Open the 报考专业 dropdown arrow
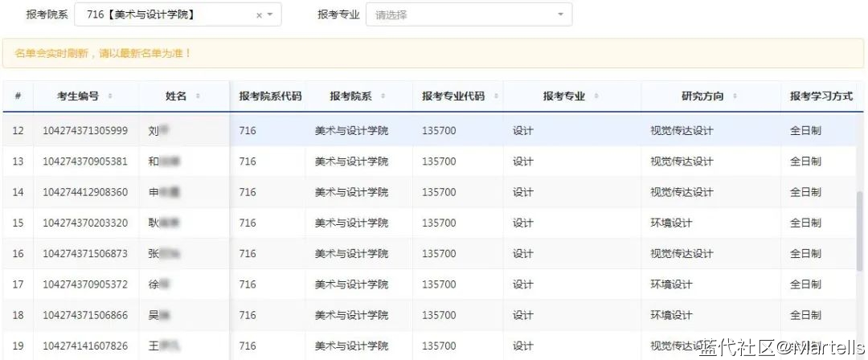 tap(560, 15)
